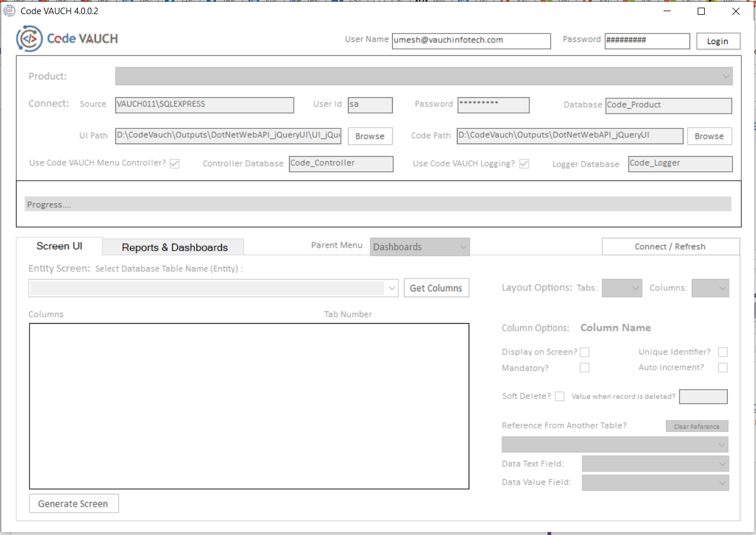Click the 'Tab Number' column header

click(x=348, y=314)
